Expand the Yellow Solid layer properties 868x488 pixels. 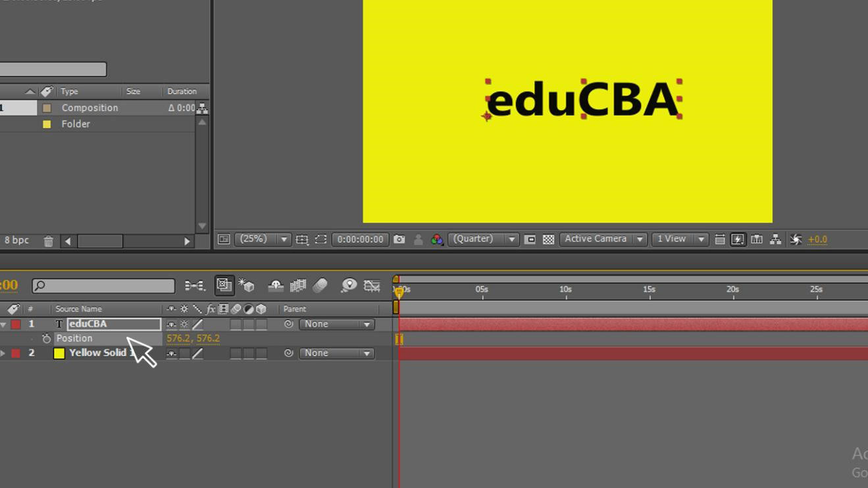(x=3, y=353)
